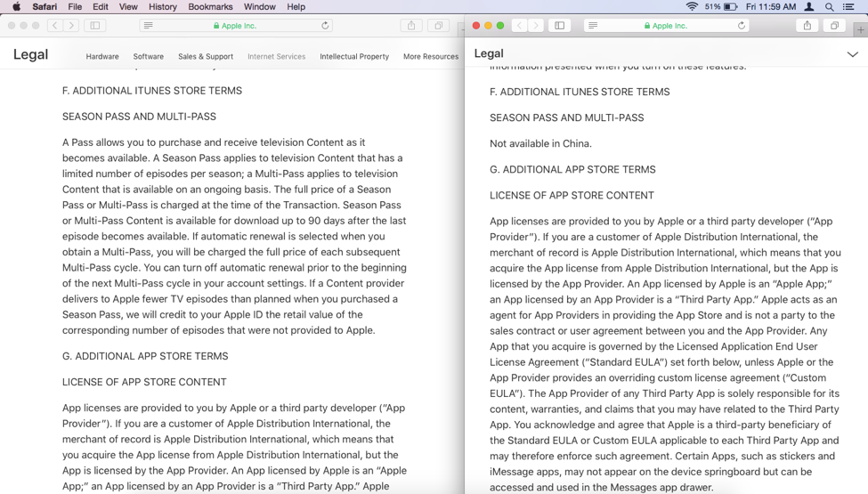Click the battery percentage 51% text

point(712,6)
